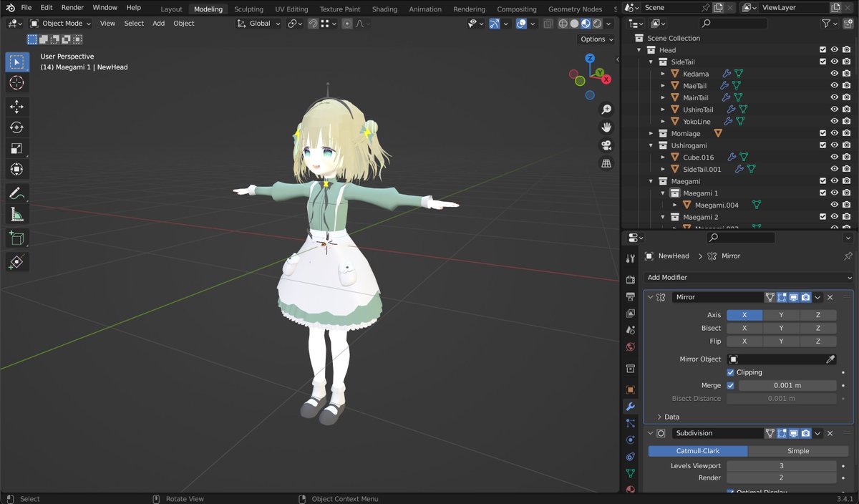Click the Mirror Object eyedropper icon
The height and width of the screenshot is (504, 859).
830,359
